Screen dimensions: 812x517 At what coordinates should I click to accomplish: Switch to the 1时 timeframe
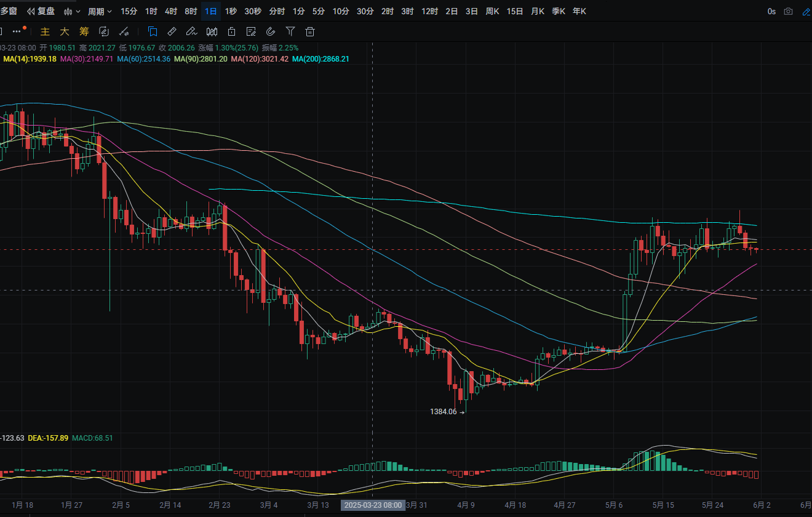click(151, 11)
